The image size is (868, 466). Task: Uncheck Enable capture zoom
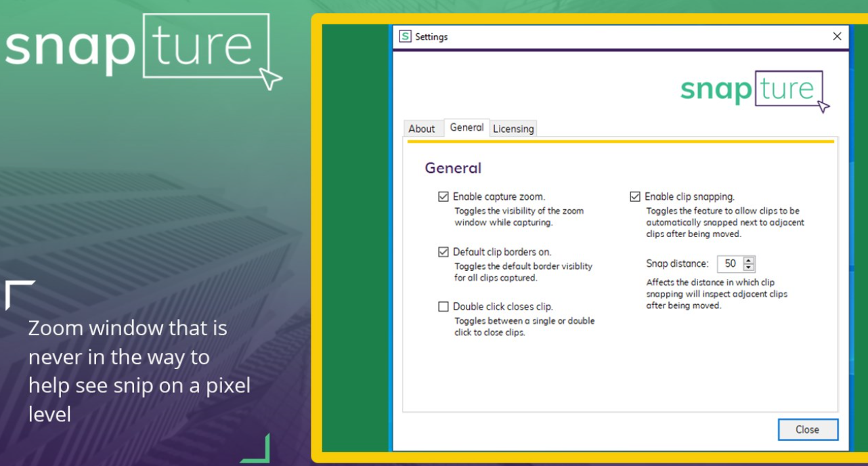point(443,196)
